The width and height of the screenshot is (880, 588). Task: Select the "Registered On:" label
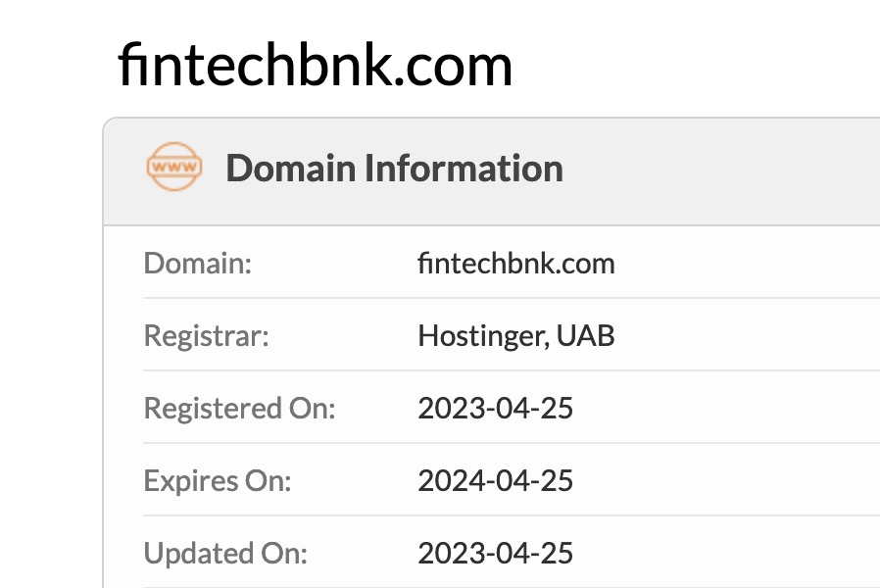click(x=239, y=408)
